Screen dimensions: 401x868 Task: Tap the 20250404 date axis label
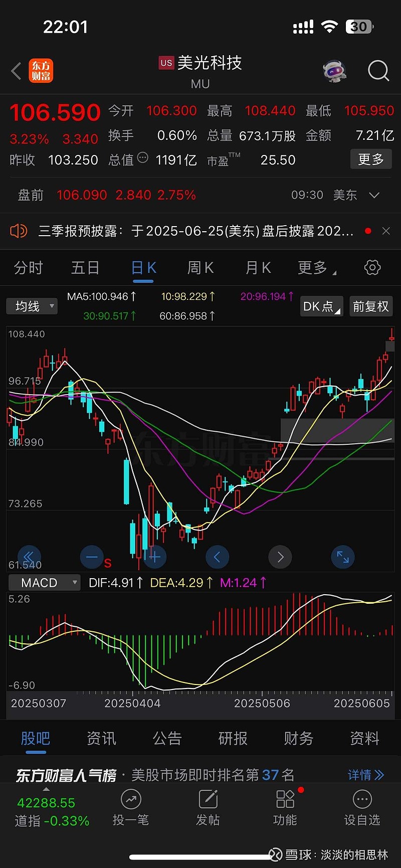pos(132,704)
